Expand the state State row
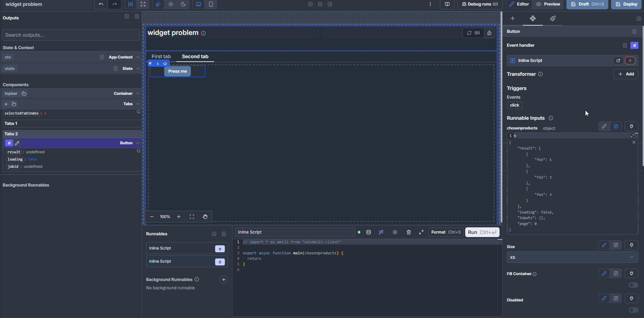 [x=71, y=69]
